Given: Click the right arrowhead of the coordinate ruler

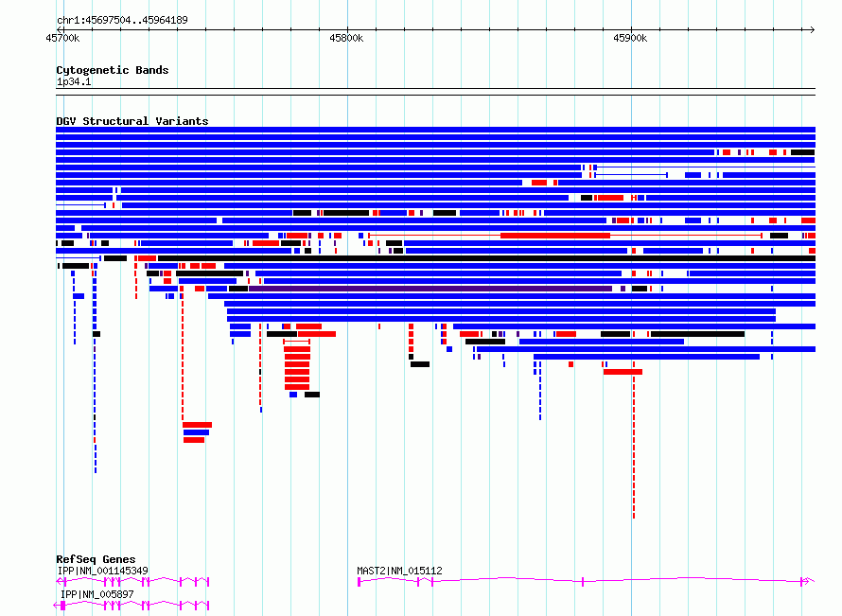Looking at the screenshot, I should [812, 29].
